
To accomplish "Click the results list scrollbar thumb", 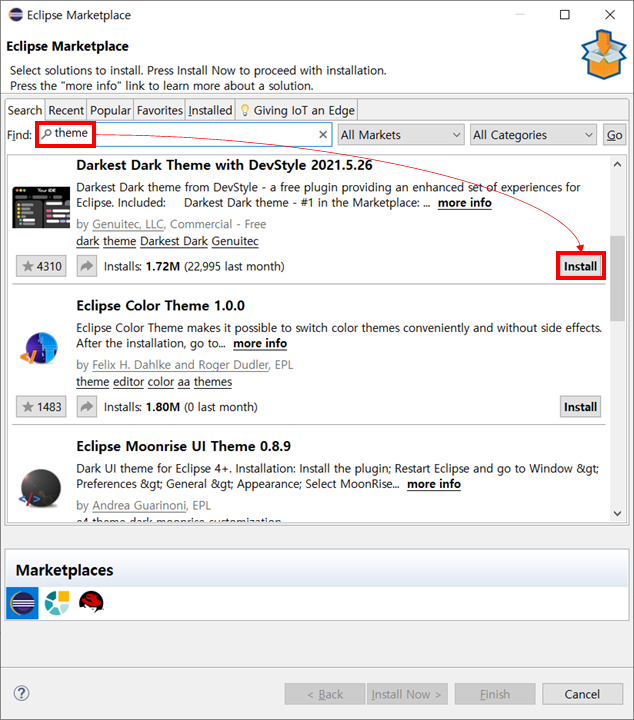I will [x=617, y=278].
